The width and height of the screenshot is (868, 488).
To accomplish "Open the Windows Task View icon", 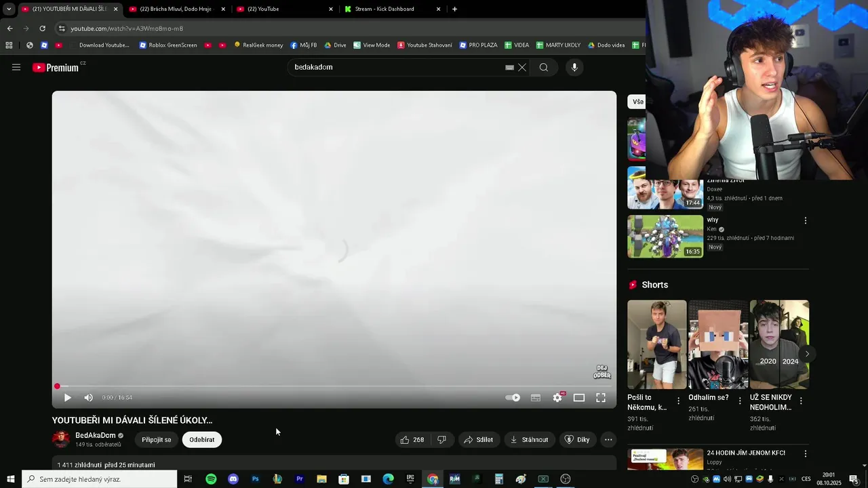I will click(x=188, y=479).
